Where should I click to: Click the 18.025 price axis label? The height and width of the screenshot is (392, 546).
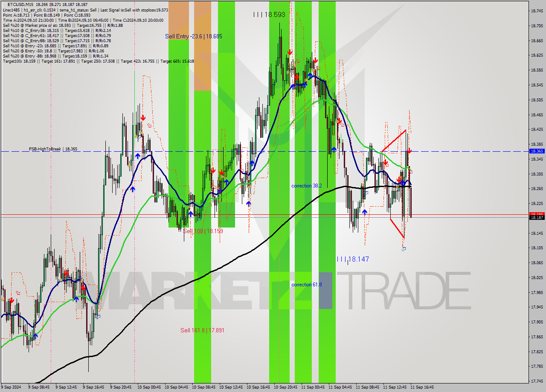[x=537, y=278]
